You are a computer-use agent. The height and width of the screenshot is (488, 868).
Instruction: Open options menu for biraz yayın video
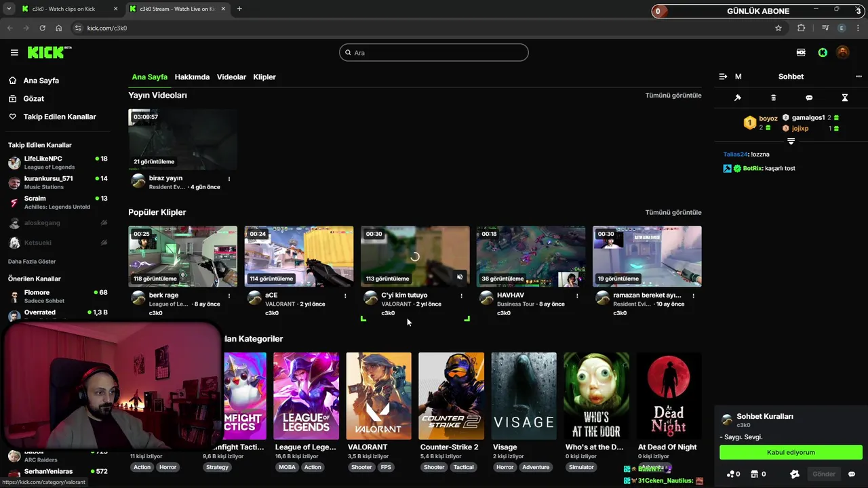[229, 179]
